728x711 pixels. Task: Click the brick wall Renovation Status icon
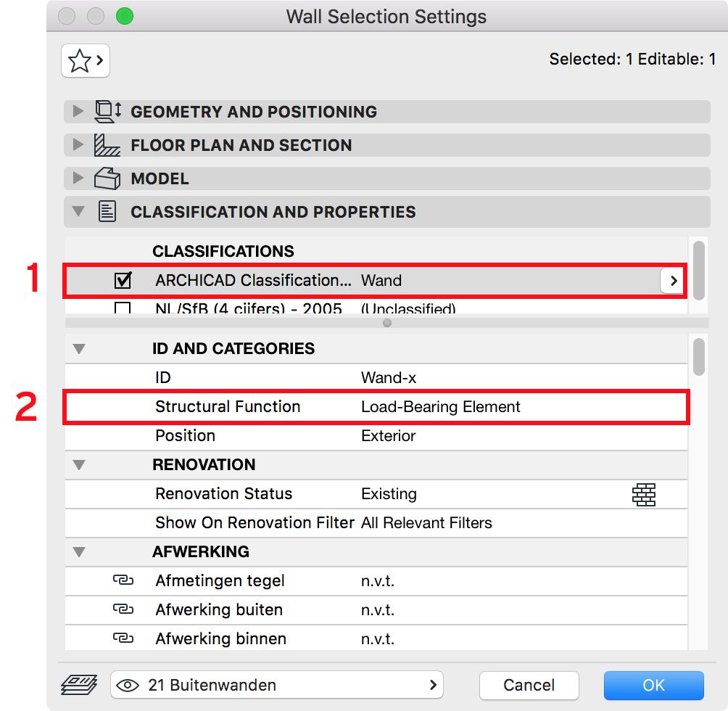coord(643,494)
